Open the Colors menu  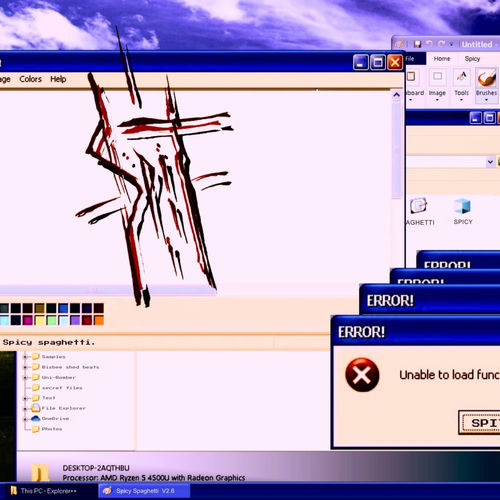point(30,79)
